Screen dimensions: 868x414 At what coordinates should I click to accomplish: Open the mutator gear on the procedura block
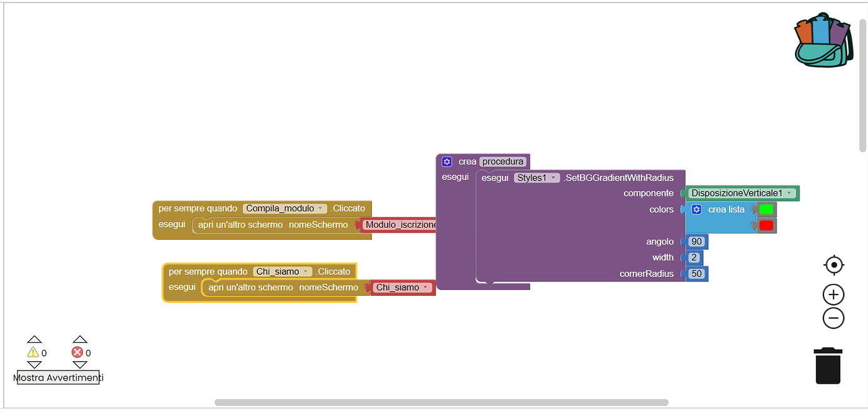coord(447,162)
